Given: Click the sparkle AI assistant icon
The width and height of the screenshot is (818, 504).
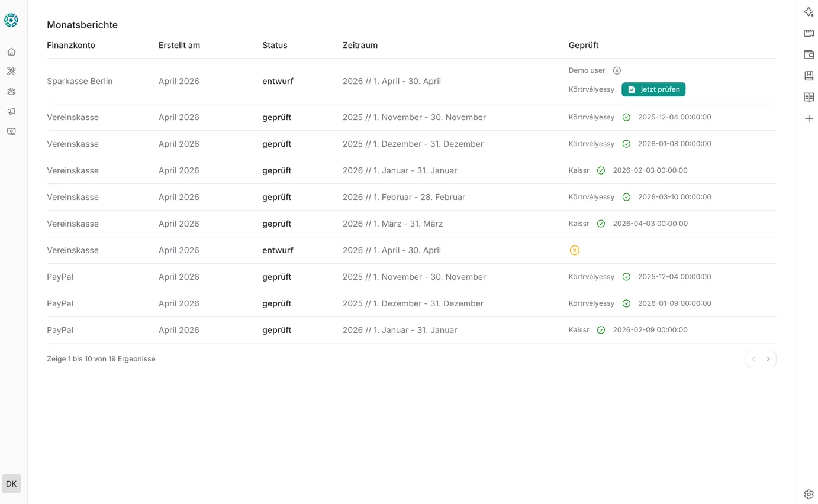Looking at the screenshot, I should coord(809,12).
